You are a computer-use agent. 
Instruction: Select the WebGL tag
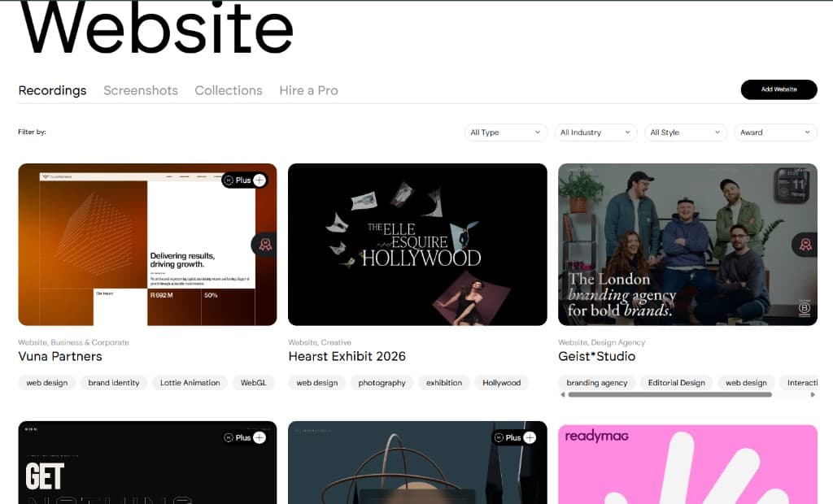tap(254, 382)
